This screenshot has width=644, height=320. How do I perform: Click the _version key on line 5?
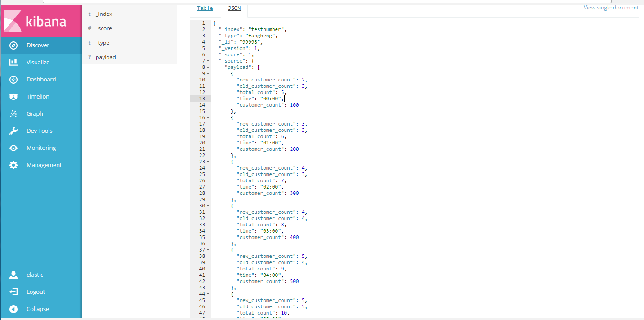point(233,48)
